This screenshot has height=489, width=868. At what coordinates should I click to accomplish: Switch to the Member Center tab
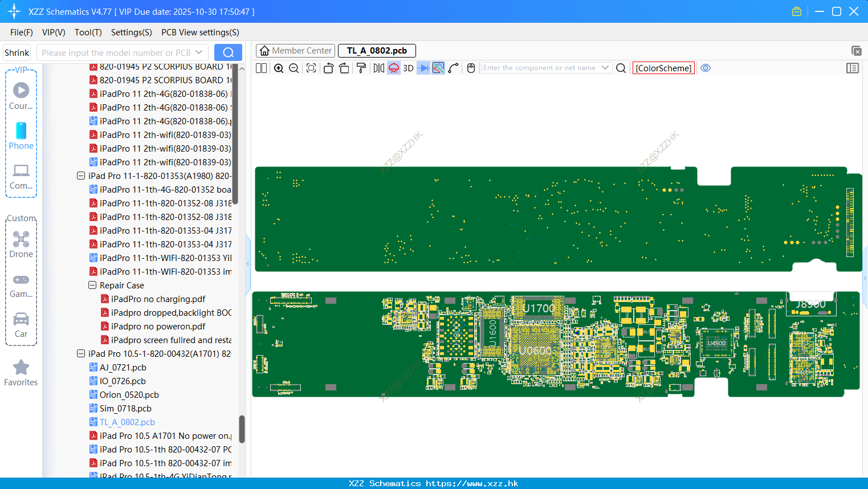coord(296,51)
